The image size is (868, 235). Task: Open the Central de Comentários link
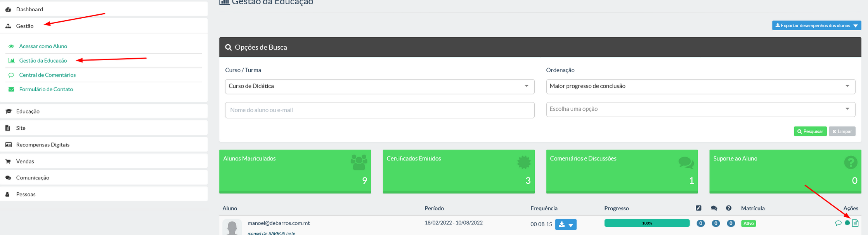(47, 75)
